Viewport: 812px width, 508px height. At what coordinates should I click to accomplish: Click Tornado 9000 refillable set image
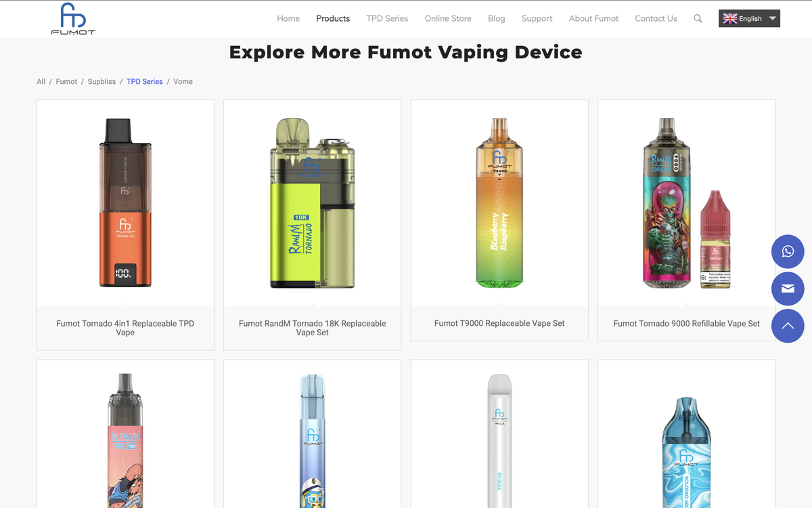click(686, 203)
